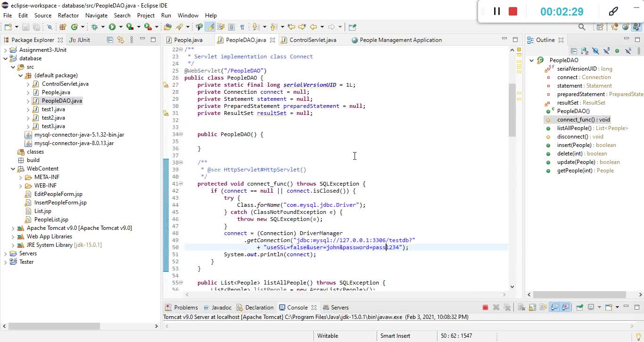The image size is (644, 342).
Task: Click the editor vertical scrollbar thumb
Action: (512, 111)
